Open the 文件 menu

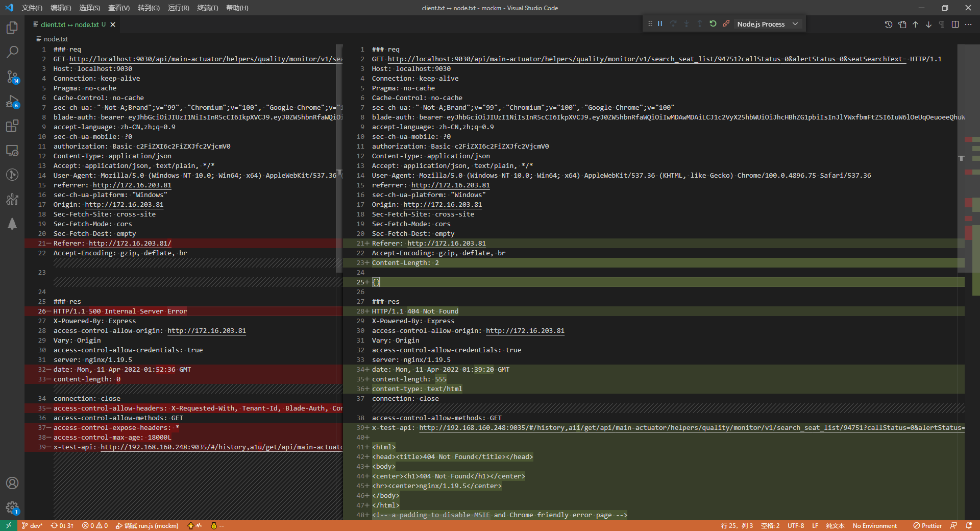click(x=32, y=8)
